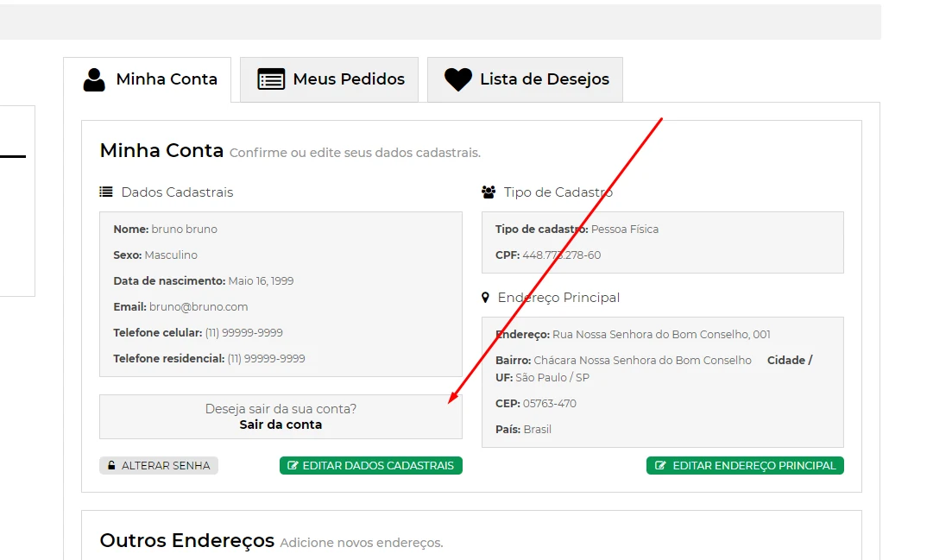
Task: Click the list icon beside Dados Cadastrais
Action: tap(106, 192)
